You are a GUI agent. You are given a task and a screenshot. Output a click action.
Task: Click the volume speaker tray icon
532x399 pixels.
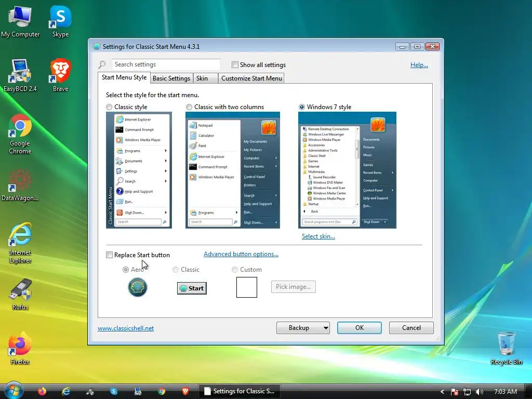pyautogui.click(x=480, y=392)
